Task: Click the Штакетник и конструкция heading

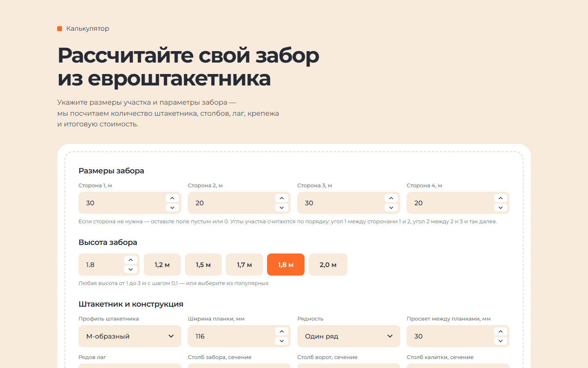Action: point(131,304)
